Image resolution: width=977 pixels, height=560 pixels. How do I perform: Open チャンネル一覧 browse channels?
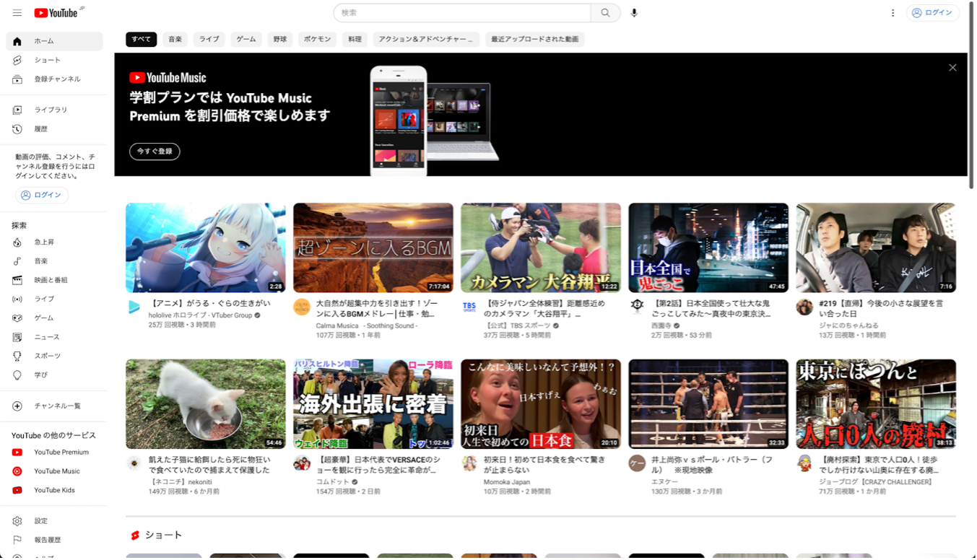57,406
